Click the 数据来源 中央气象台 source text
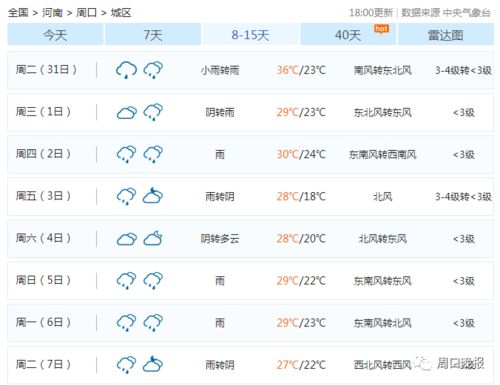The height and width of the screenshot is (385, 500). click(x=446, y=13)
